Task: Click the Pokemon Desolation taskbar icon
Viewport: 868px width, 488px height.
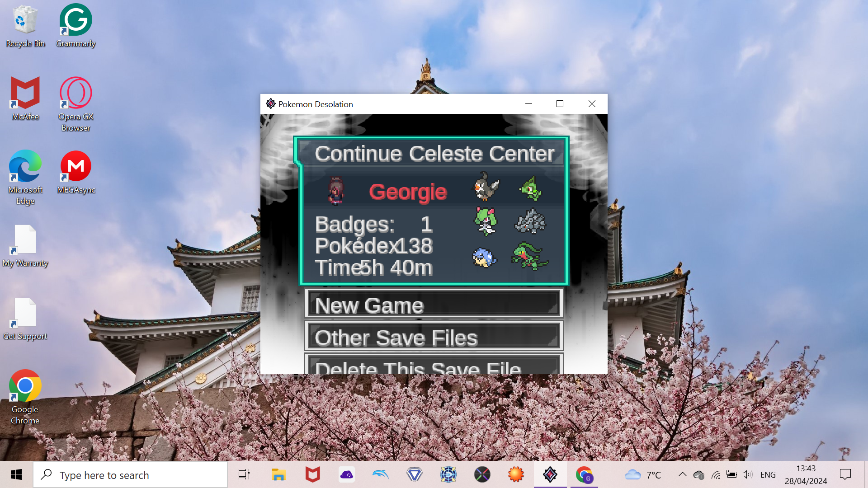Action: (550, 474)
